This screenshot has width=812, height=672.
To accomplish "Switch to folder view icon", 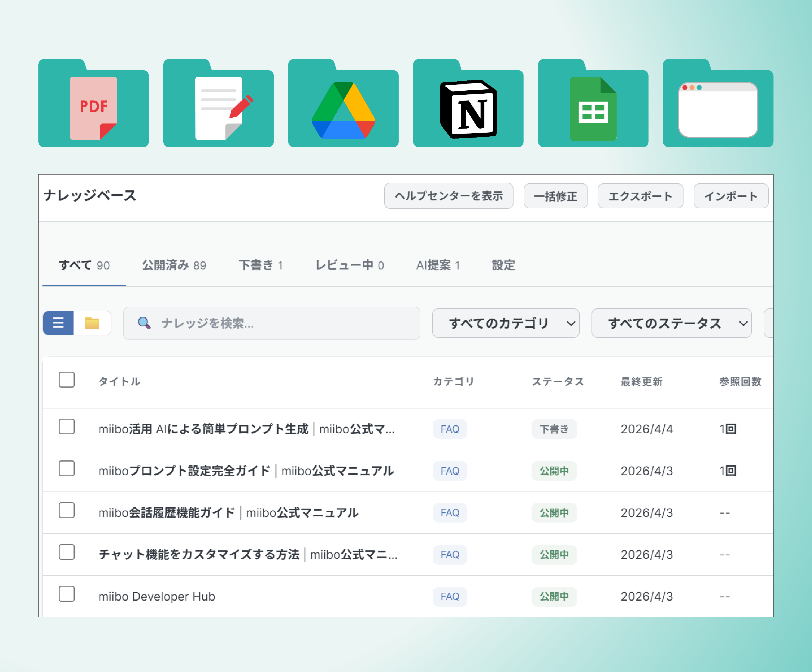I will click(x=92, y=323).
